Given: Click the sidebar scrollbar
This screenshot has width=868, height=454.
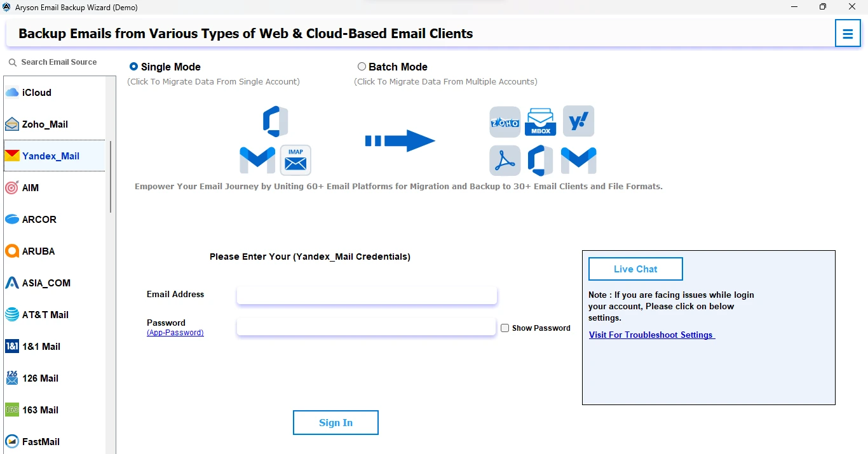Looking at the screenshot, I should [x=112, y=171].
